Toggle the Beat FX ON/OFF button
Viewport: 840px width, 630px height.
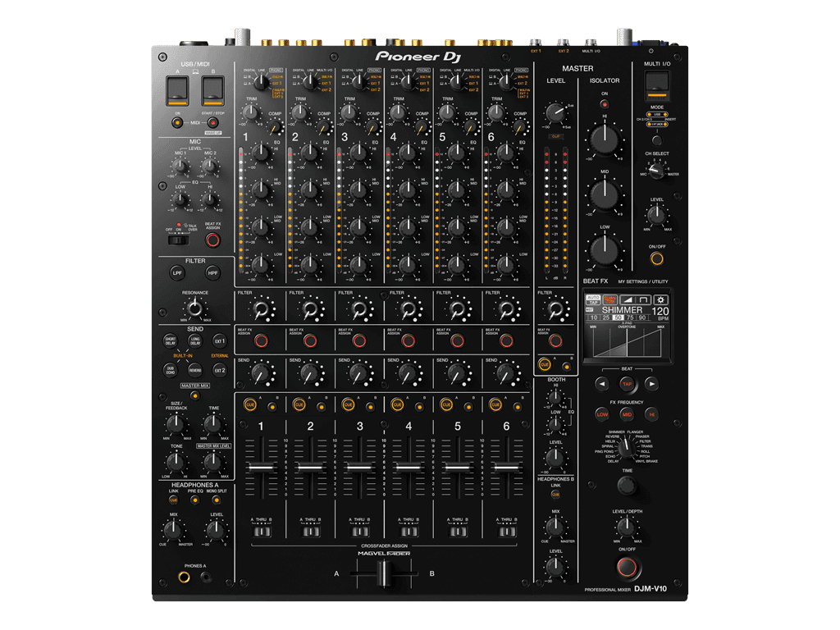(x=627, y=567)
